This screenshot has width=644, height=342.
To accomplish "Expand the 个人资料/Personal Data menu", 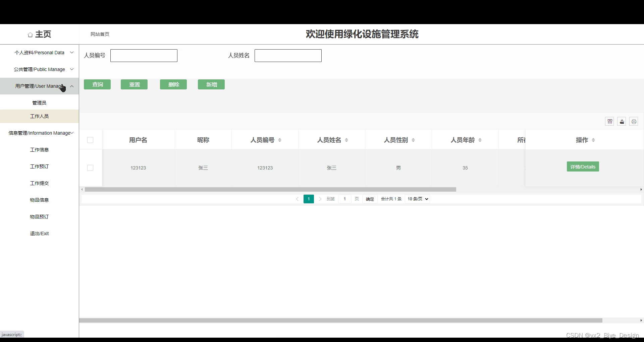I will click(39, 53).
